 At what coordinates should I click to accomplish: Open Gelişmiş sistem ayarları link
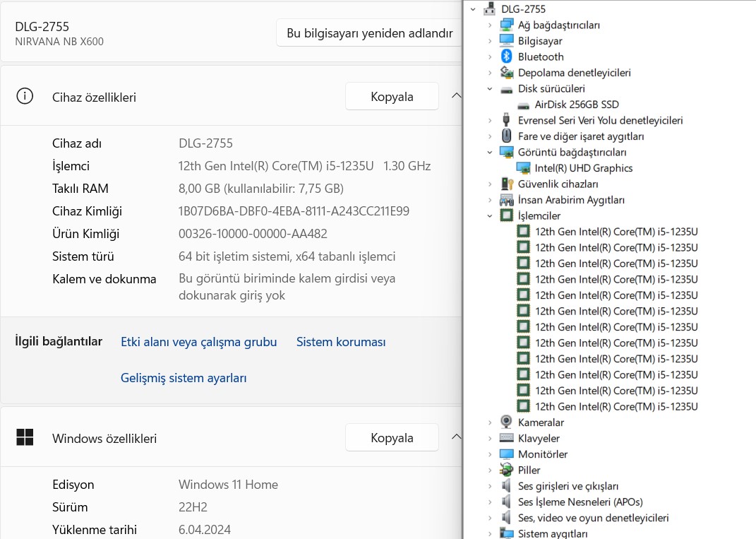pos(184,378)
